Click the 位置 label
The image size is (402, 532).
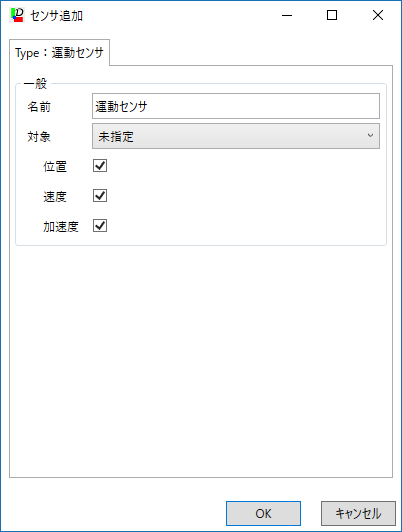point(55,167)
